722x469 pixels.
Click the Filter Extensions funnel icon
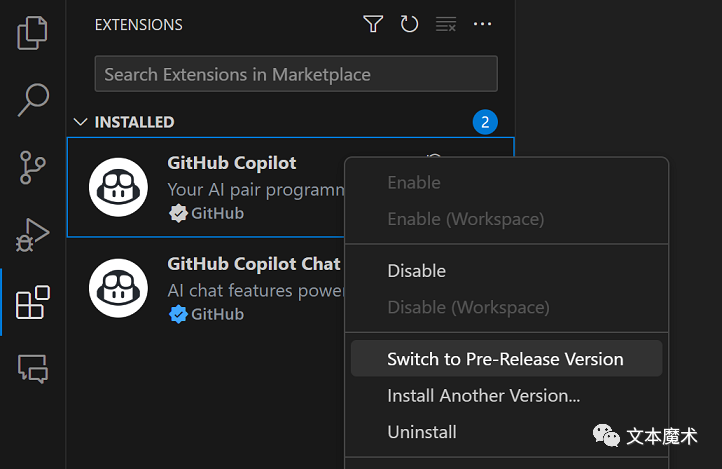(x=373, y=24)
